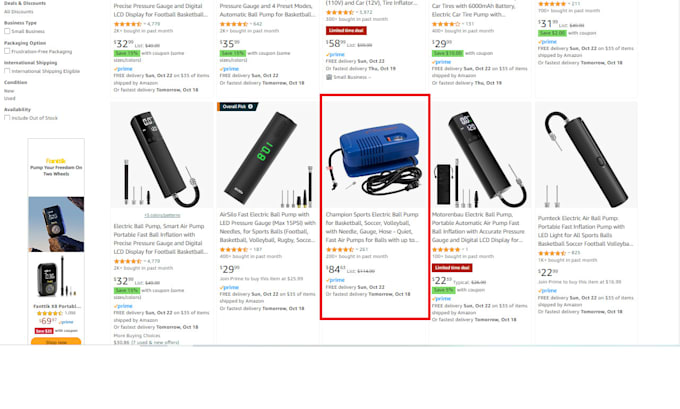Image resolution: width=680 pixels, height=409 pixels.
Task: Toggle International Shipping Eligible checkbox
Action: click(x=7, y=71)
